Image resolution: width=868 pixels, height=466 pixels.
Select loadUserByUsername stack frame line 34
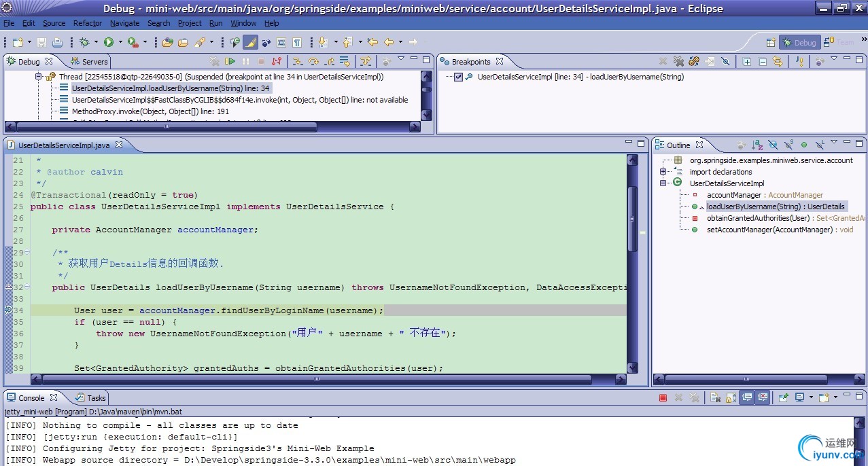coord(171,88)
